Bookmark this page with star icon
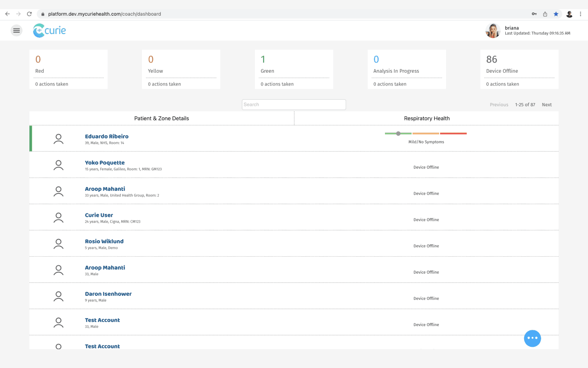The width and height of the screenshot is (588, 368). click(556, 14)
